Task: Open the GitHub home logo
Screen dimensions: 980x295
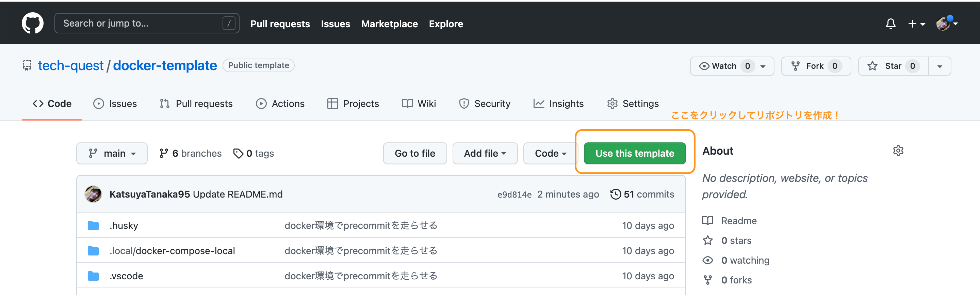Action: (32, 23)
